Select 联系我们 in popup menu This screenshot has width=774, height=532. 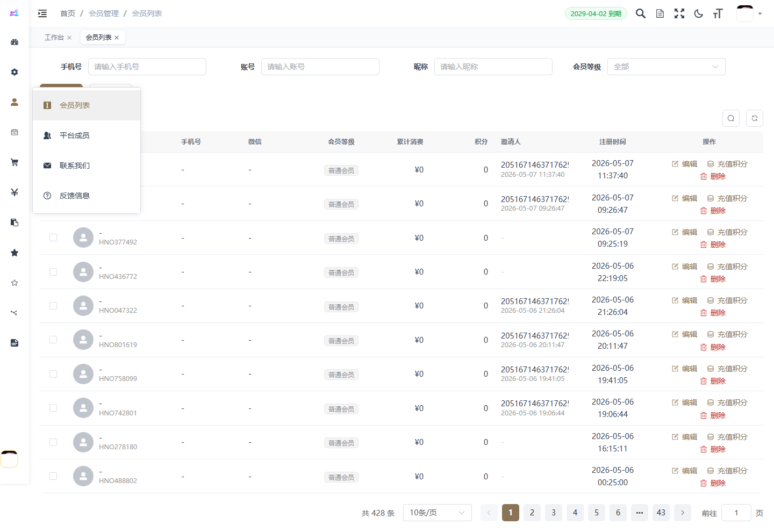click(x=87, y=166)
